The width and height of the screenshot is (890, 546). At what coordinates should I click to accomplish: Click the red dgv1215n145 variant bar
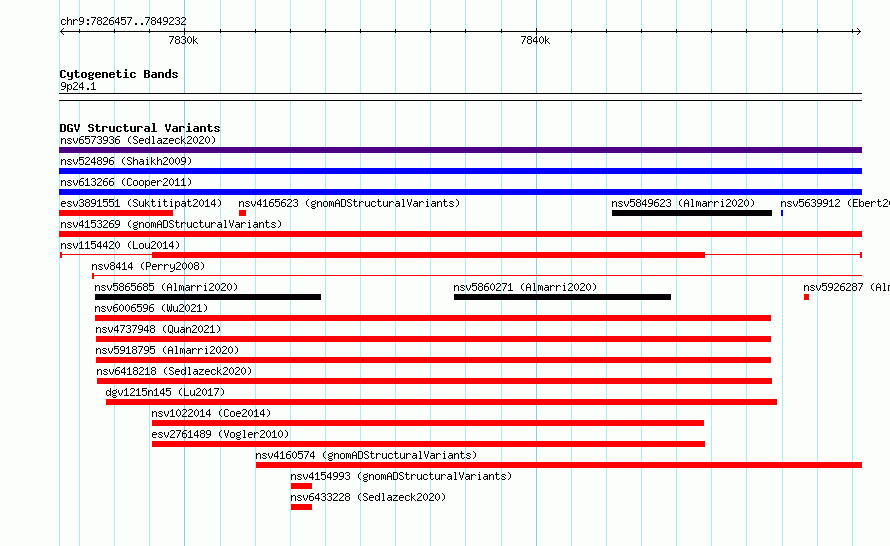[442, 402]
